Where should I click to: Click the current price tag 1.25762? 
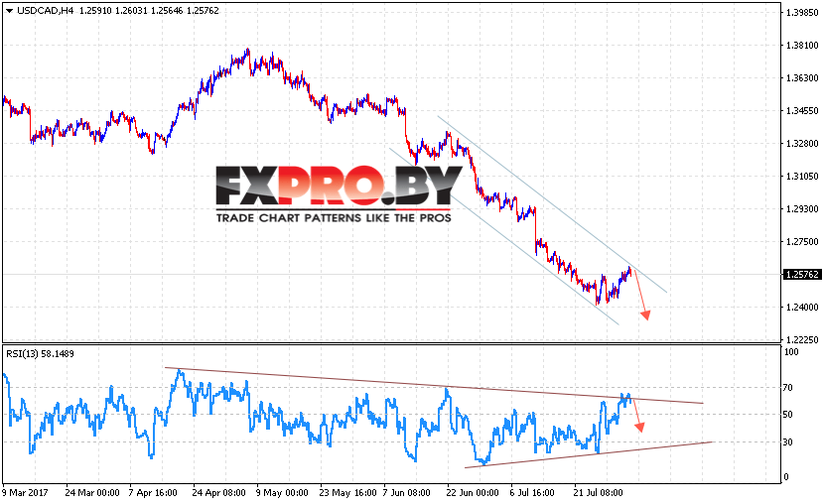coord(801,274)
